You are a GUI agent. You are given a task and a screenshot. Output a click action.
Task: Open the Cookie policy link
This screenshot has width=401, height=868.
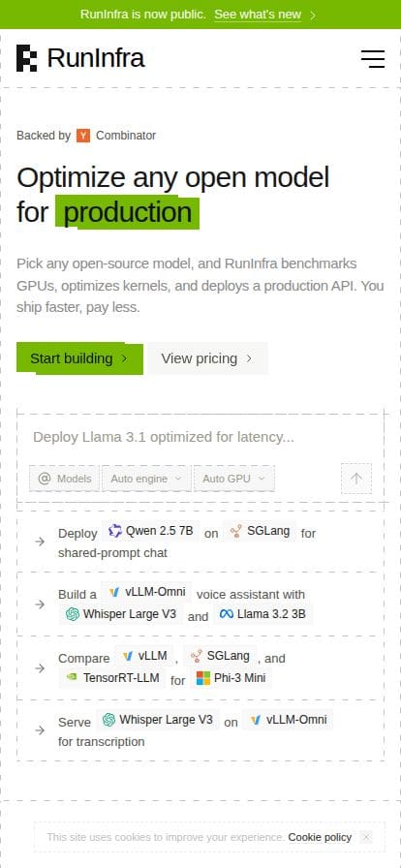click(320, 837)
